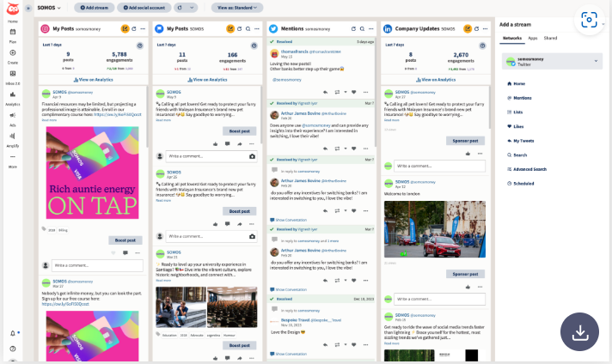Open Analytics in the left sidebar
This screenshot has width=612, height=364.
tap(13, 97)
